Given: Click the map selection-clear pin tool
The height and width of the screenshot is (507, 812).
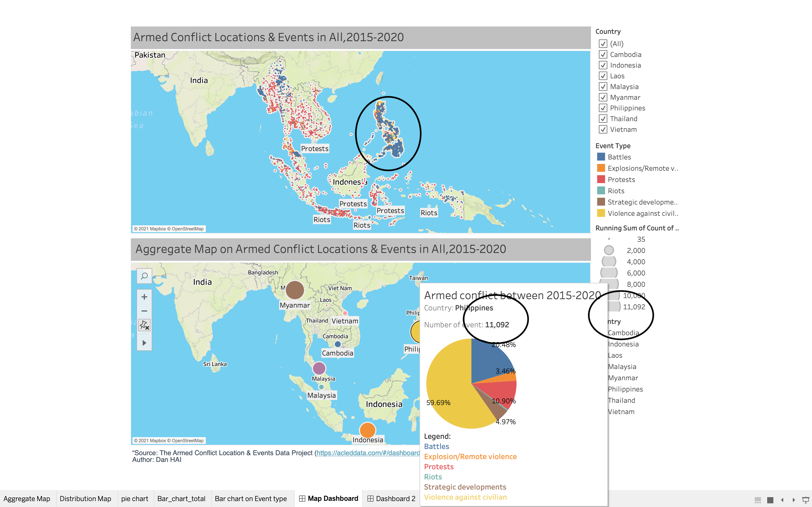Looking at the screenshot, I should (144, 325).
